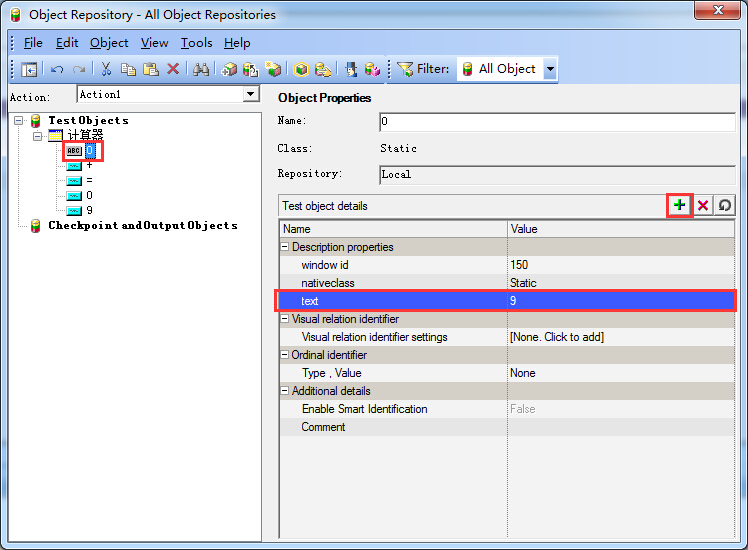The width and height of the screenshot is (748, 550).
Task: Select the 'text' property name cell
Action: (394, 301)
